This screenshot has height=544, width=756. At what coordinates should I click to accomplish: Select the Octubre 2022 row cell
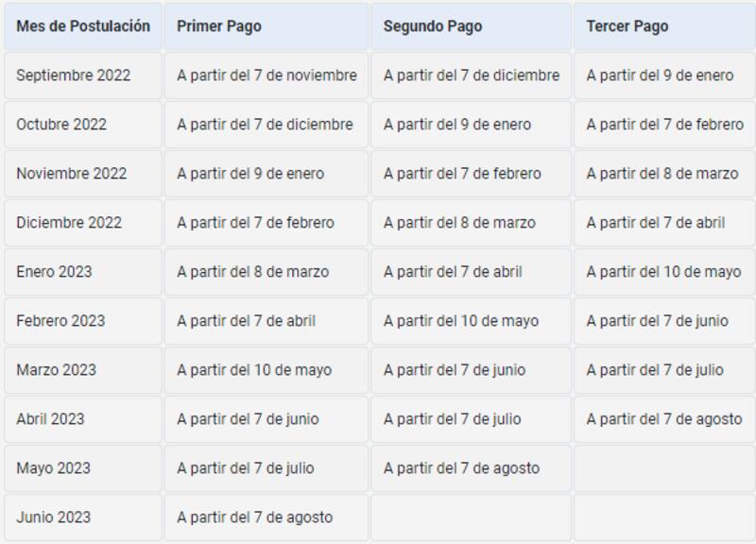click(x=60, y=124)
